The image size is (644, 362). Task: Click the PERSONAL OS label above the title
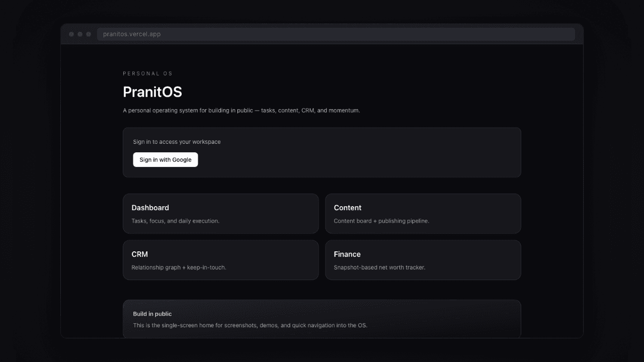(x=147, y=74)
